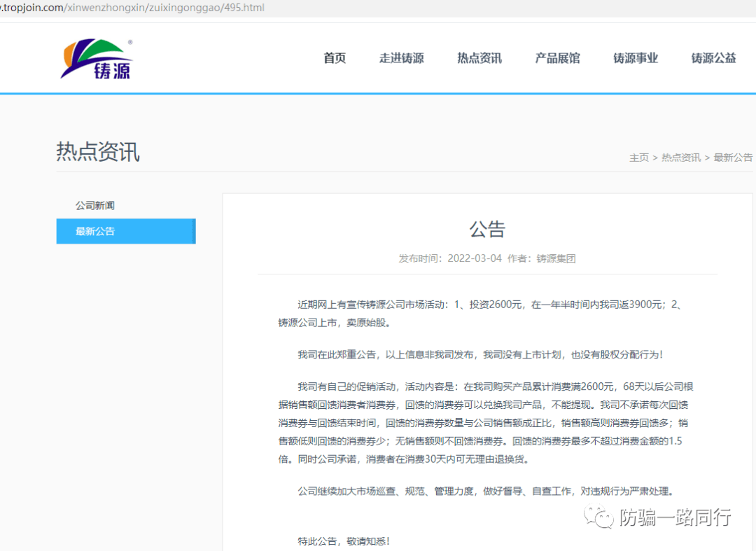Open the 铸源公益 navigation item
Screen dimensions: 756x551
tap(713, 58)
